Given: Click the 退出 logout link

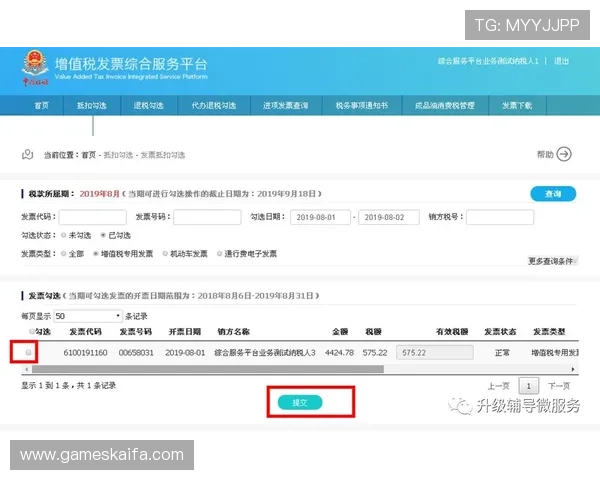Looking at the screenshot, I should 561,61.
